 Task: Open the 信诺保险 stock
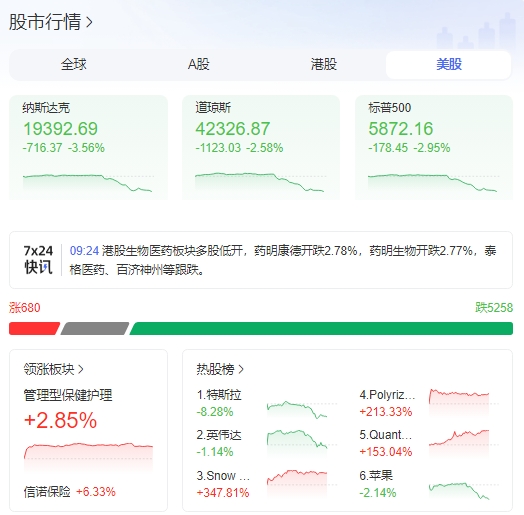click(47, 492)
